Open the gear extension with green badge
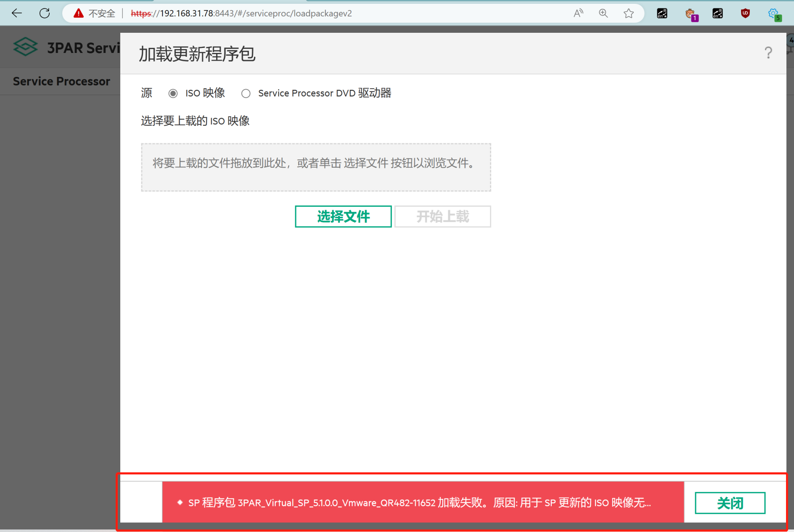Screen dimensions: 794x532 click(774, 14)
